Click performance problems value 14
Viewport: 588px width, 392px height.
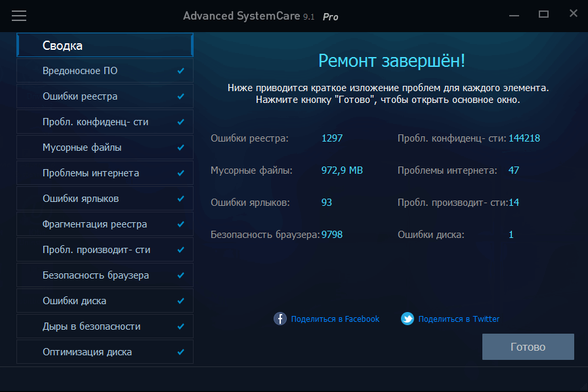coord(514,203)
